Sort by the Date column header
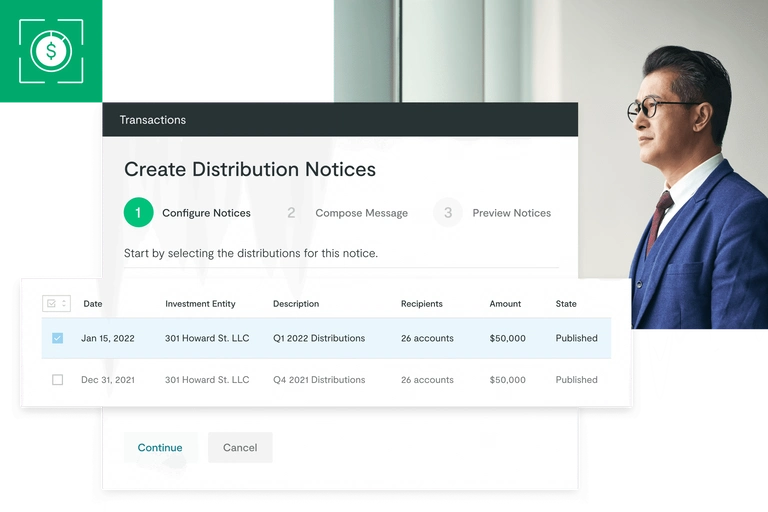This screenshot has height=512, width=768. 92,304
